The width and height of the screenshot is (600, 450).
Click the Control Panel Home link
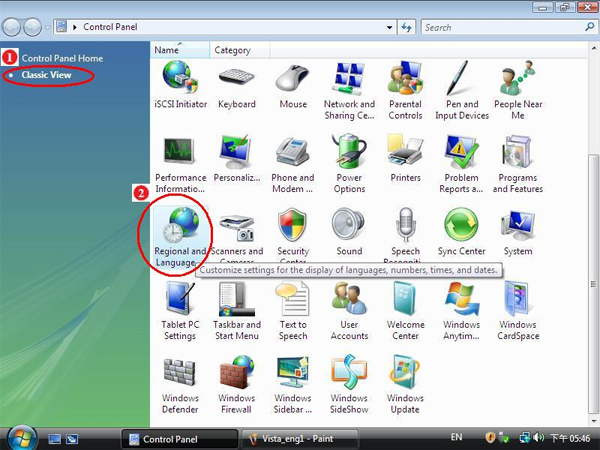[x=62, y=59]
